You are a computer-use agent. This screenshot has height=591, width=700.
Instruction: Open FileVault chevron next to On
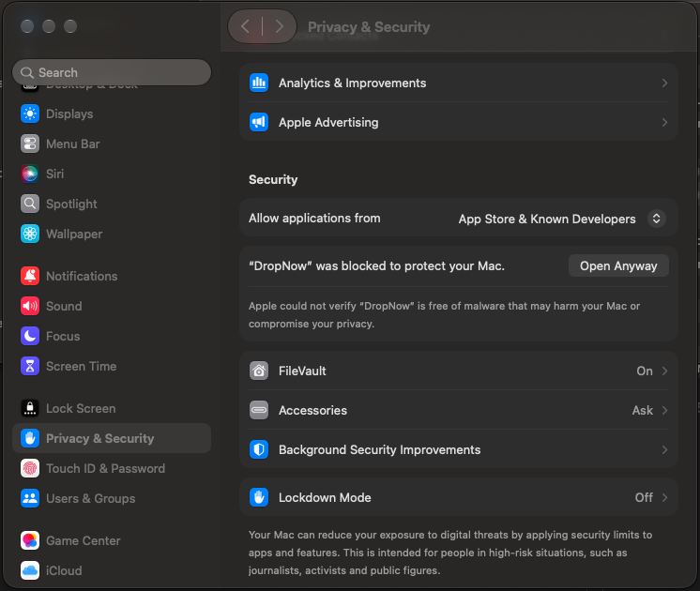click(x=664, y=371)
